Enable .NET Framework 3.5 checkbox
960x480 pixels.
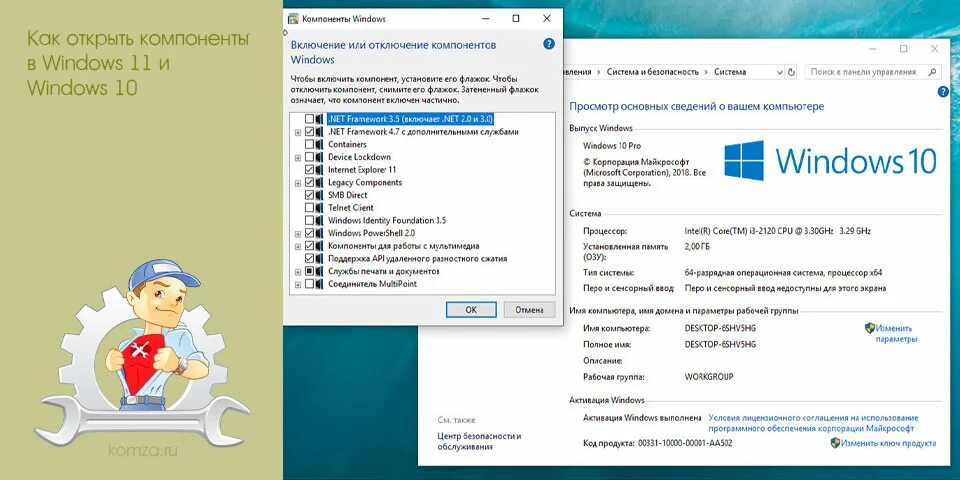coord(309,119)
